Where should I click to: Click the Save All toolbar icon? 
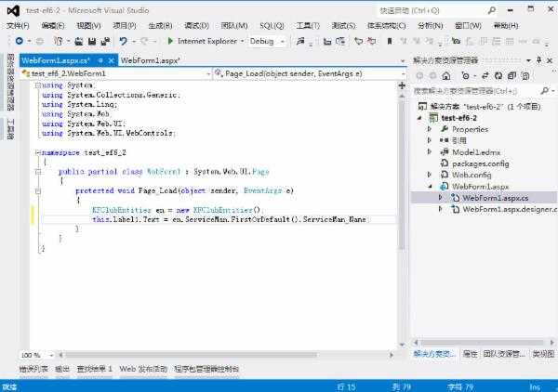point(105,42)
